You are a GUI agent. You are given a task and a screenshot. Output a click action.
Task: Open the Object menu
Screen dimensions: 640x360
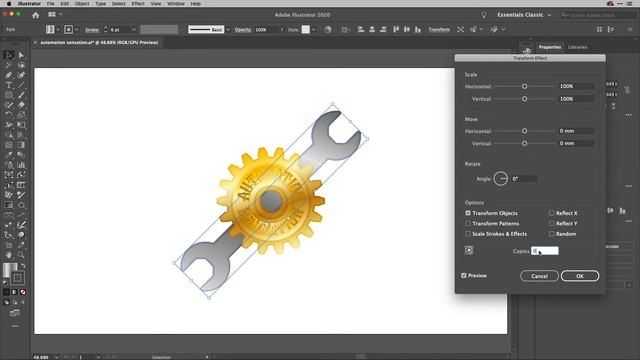coord(82,4)
